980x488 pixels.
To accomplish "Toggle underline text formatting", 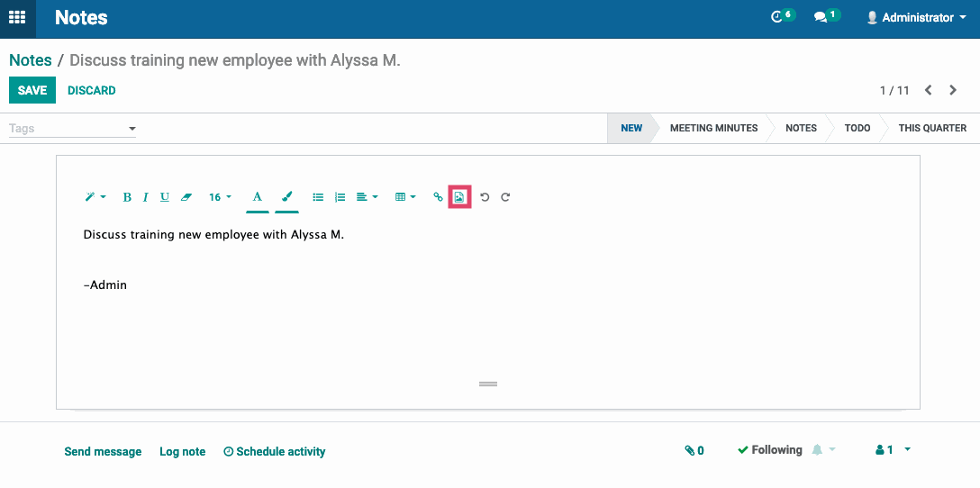I will [164, 197].
